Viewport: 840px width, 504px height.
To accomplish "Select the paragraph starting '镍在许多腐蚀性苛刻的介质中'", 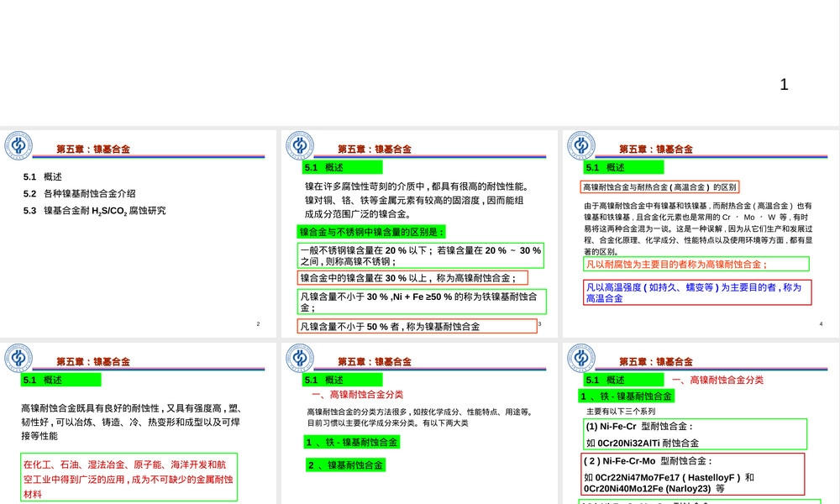I will tap(417, 200).
